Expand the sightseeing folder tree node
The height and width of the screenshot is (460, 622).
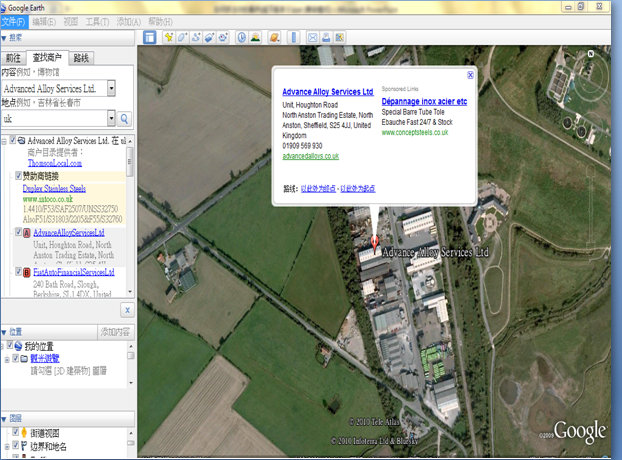(x=7, y=359)
